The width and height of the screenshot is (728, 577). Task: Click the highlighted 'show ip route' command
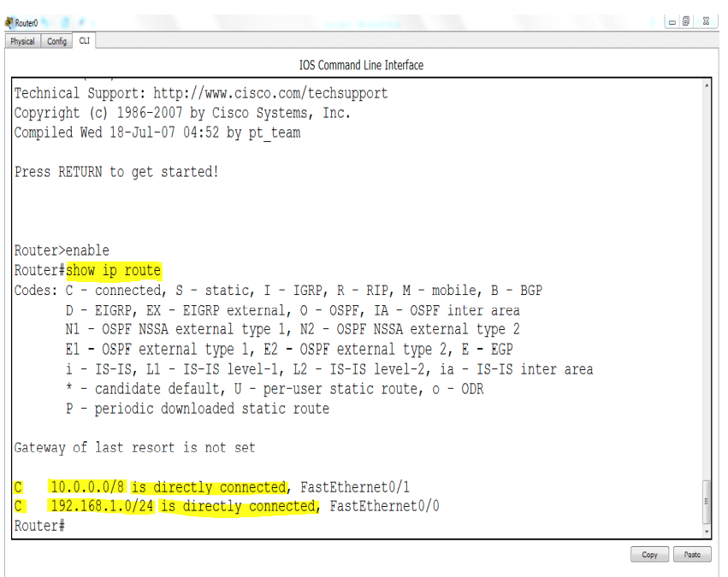pos(113,270)
